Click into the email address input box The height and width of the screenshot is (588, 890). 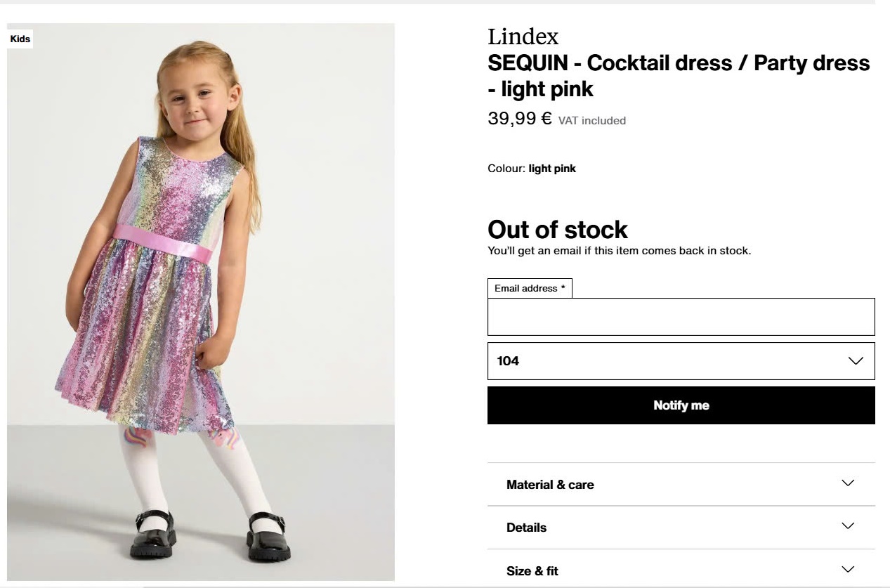point(681,317)
